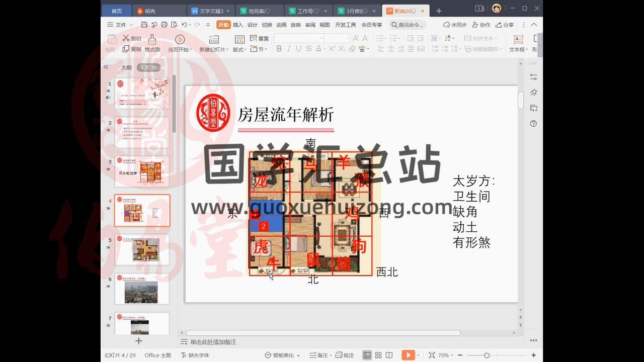The width and height of the screenshot is (644, 362).
Task: Click the 智能美化 smart beautify button
Action: point(282,355)
